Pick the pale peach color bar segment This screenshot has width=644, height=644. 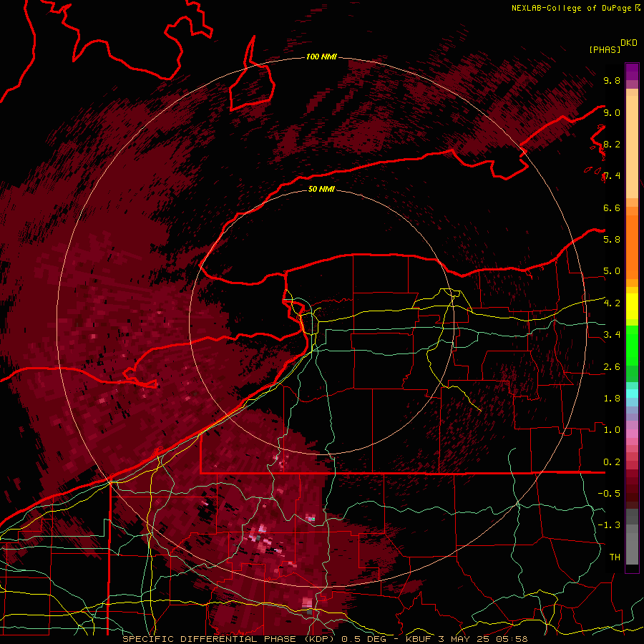pyautogui.click(x=632, y=147)
